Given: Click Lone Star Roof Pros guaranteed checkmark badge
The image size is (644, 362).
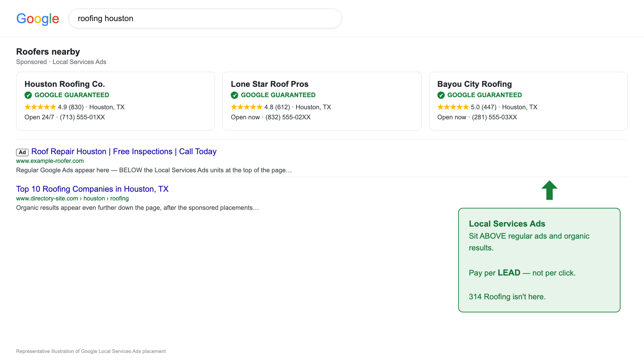Looking at the screenshot, I should 234,95.
